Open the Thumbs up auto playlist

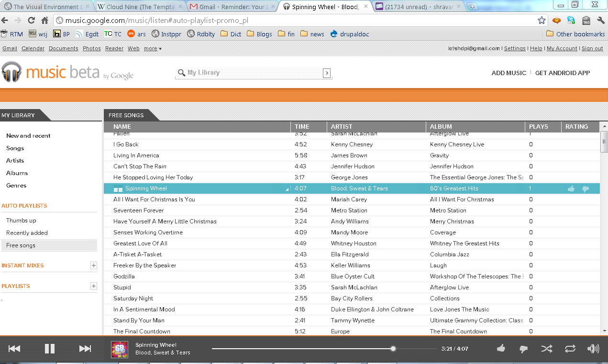click(x=21, y=221)
